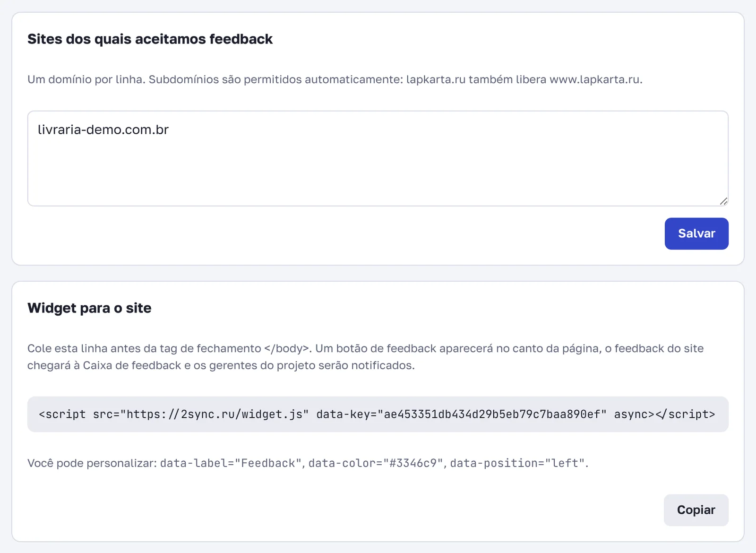Click the data-color="#3346c9" snippet text
Screen dimensions: 756x553
click(376, 463)
